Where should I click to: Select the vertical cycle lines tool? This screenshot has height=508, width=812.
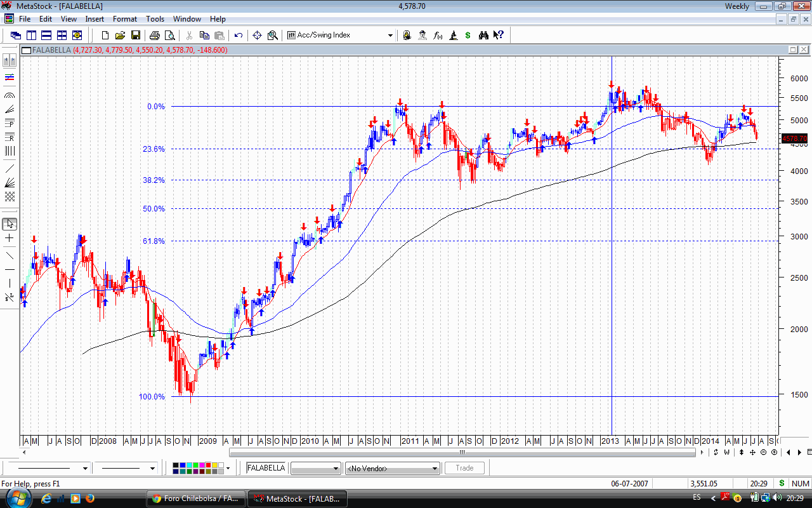[x=10, y=151]
